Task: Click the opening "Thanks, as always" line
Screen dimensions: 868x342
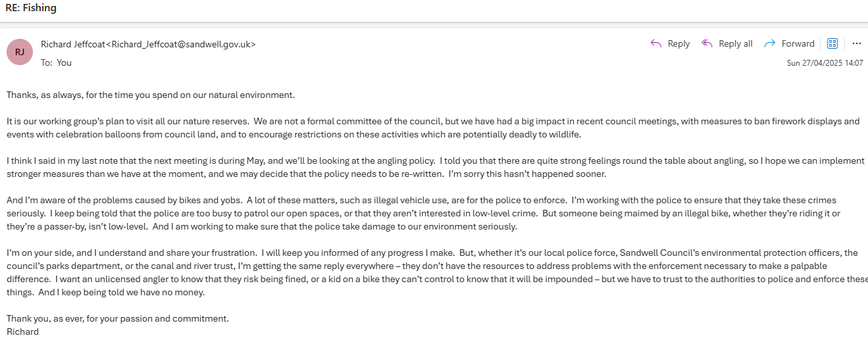Action: (151, 95)
